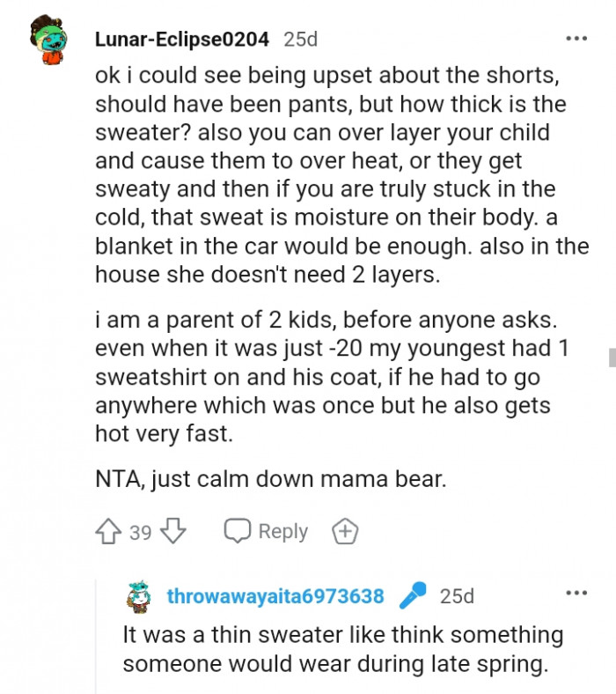Open the throwawayaita6973638 username link
The height and width of the screenshot is (694, 616).
click(275, 596)
